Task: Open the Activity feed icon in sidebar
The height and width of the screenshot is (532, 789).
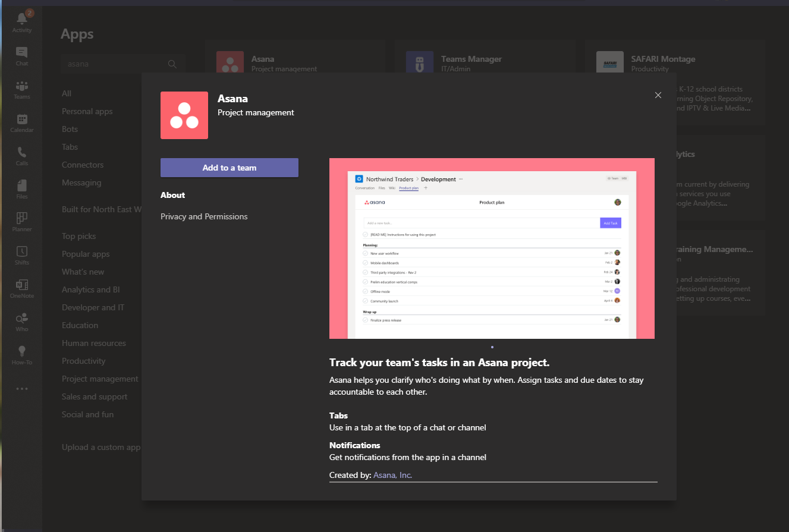Action: pos(21,20)
